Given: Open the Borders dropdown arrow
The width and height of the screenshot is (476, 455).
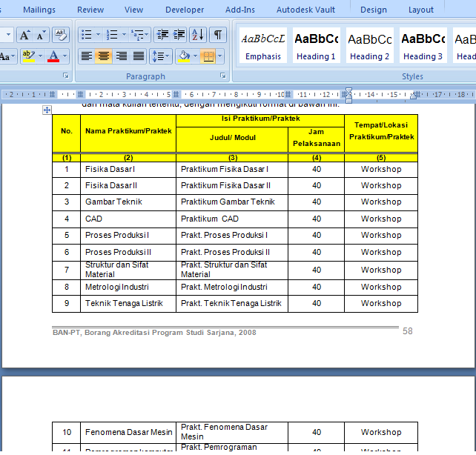Looking at the screenshot, I should point(220,56).
